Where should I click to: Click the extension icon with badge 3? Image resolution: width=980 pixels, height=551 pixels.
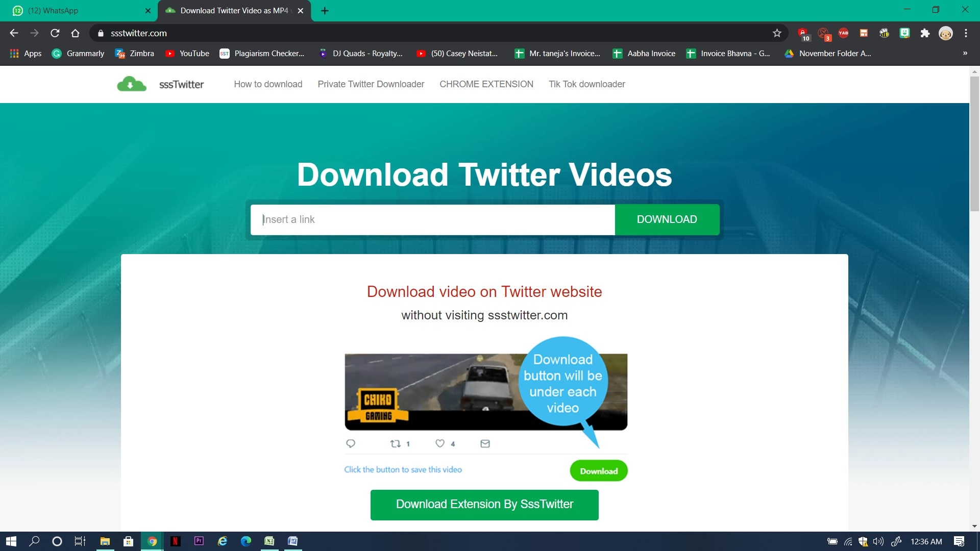pos(824,34)
